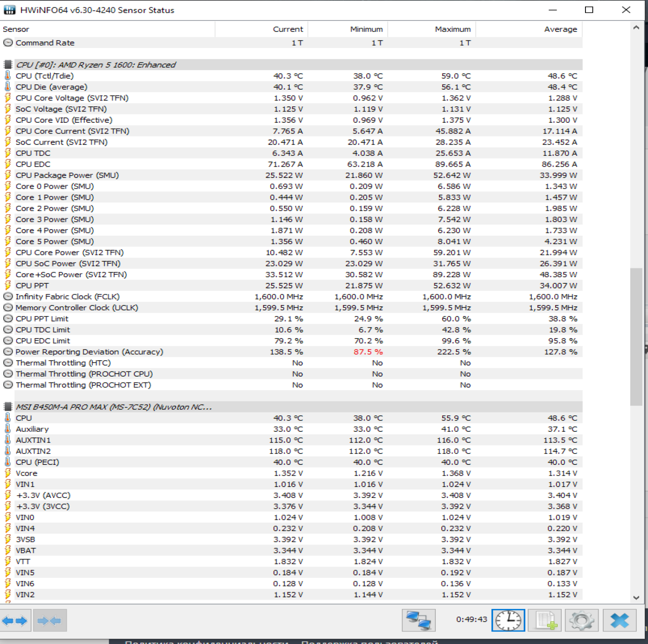Click the '222.5 %' maximum deviation value
648x644 pixels.
point(454,352)
